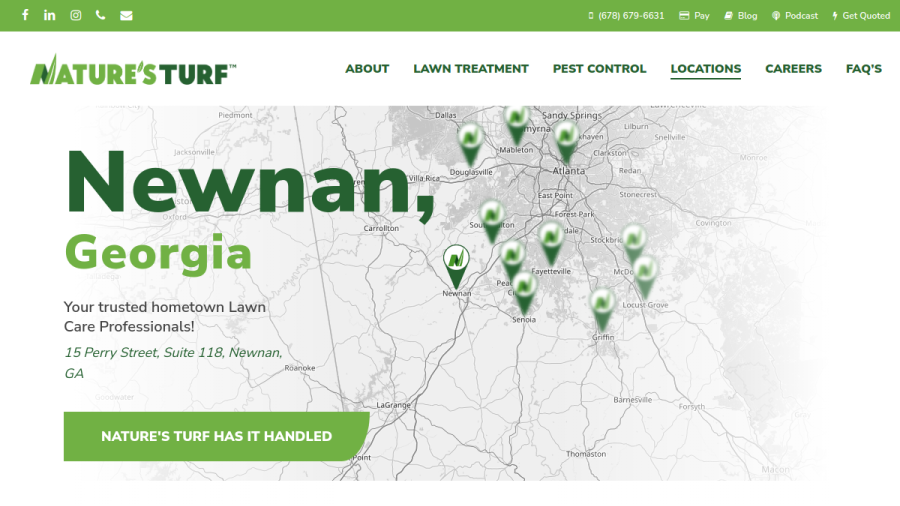Click the Atlanta label on the map
This screenshot has height=506, width=900.
(x=569, y=171)
